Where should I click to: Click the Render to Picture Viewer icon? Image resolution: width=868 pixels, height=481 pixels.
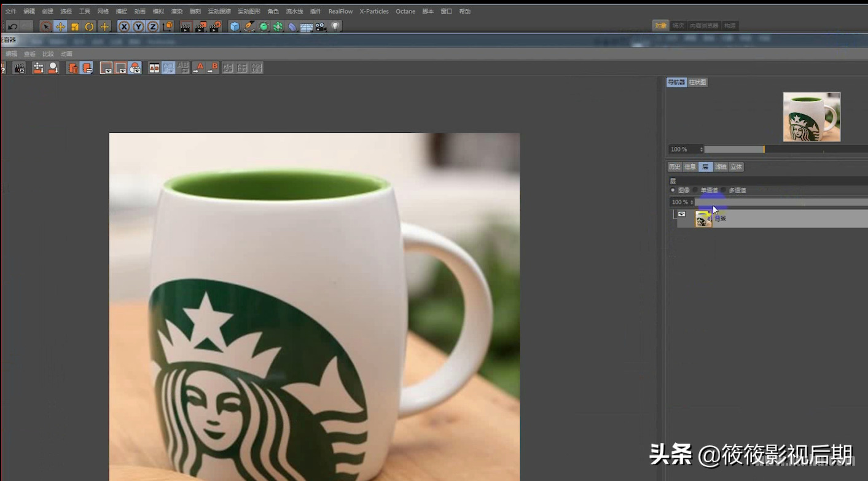pos(201,26)
